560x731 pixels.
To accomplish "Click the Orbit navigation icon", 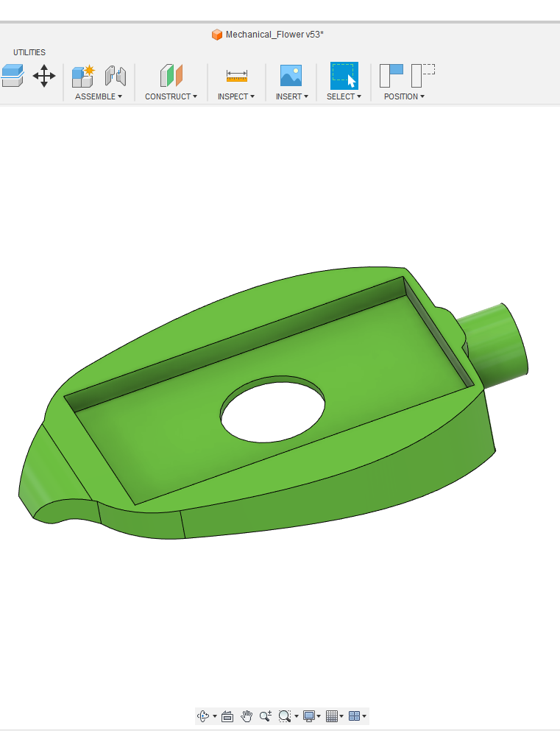I will pos(203,716).
